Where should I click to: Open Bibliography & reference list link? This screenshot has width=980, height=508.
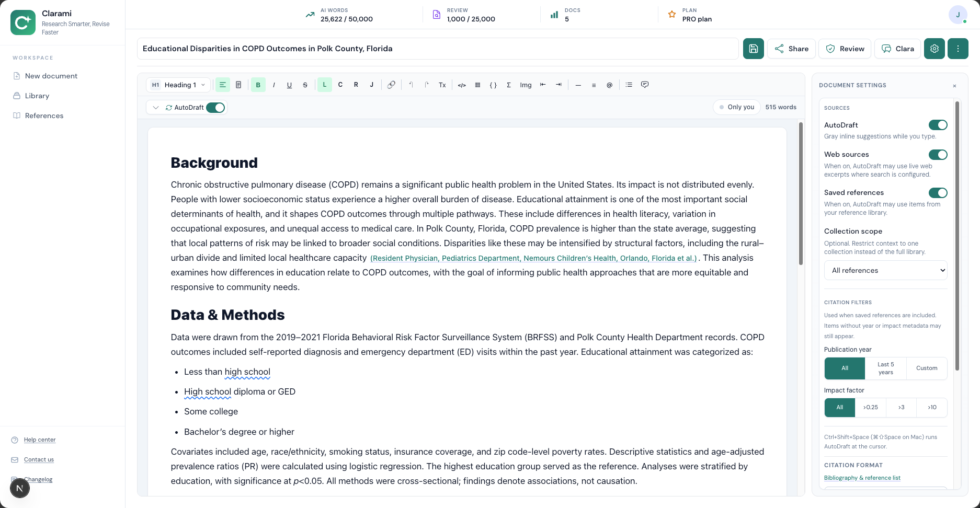[x=862, y=477]
